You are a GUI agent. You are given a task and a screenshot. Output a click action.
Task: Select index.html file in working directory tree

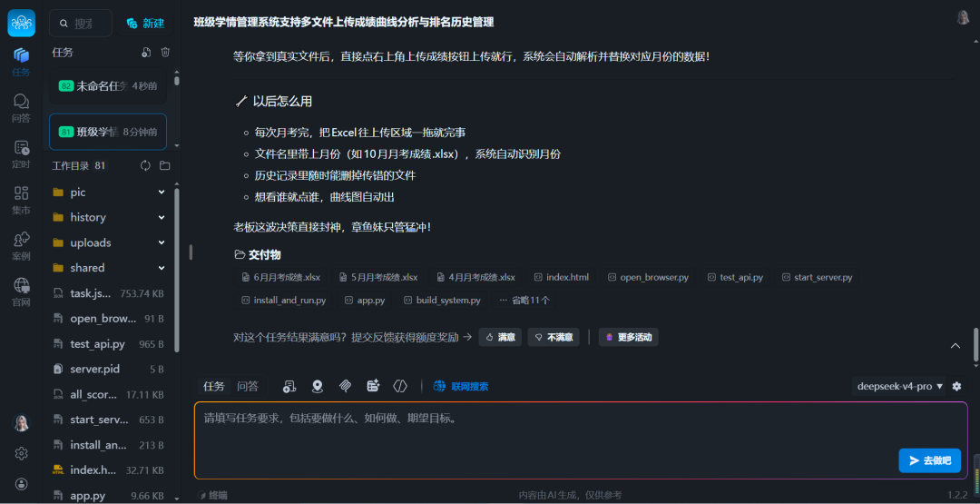click(x=109, y=470)
